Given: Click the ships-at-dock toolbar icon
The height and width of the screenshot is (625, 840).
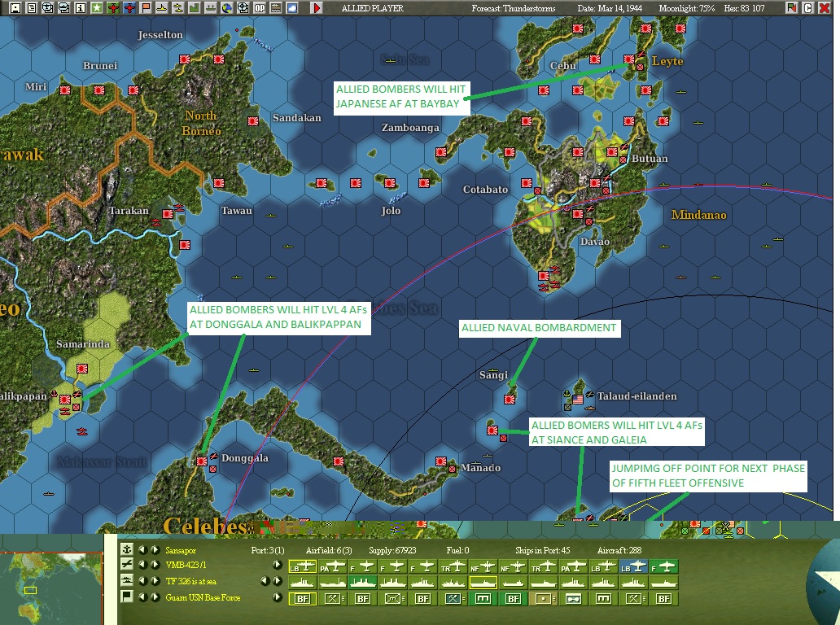Looking at the screenshot, I should [211, 7].
